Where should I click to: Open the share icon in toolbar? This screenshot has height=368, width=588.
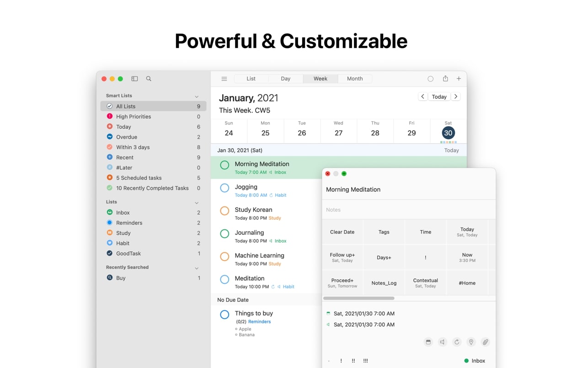pos(445,79)
